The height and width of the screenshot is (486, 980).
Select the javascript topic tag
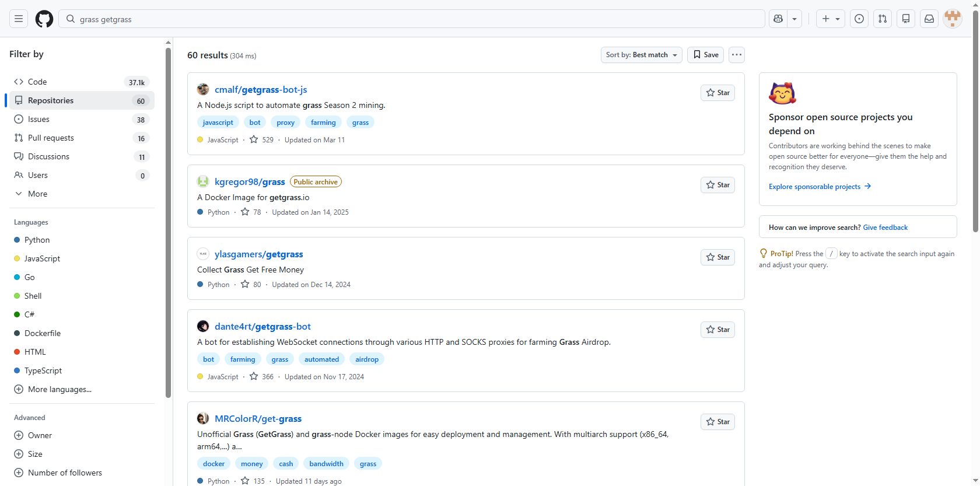click(218, 123)
